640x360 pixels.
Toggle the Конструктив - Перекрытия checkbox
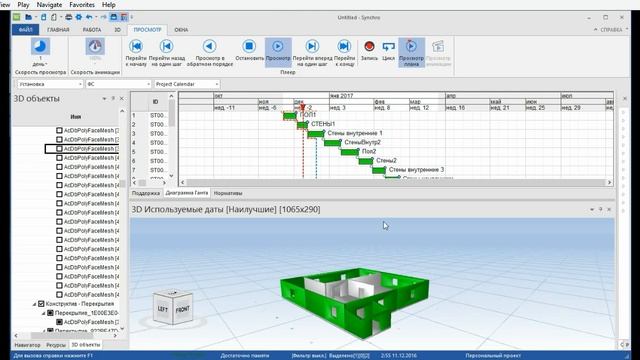(x=41, y=304)
